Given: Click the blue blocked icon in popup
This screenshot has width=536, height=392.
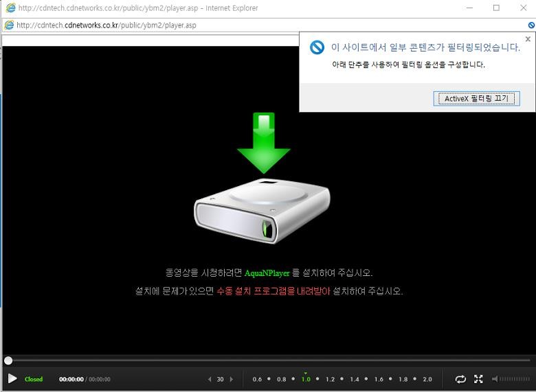Looking at the screenshot, I should pos(317,47).
